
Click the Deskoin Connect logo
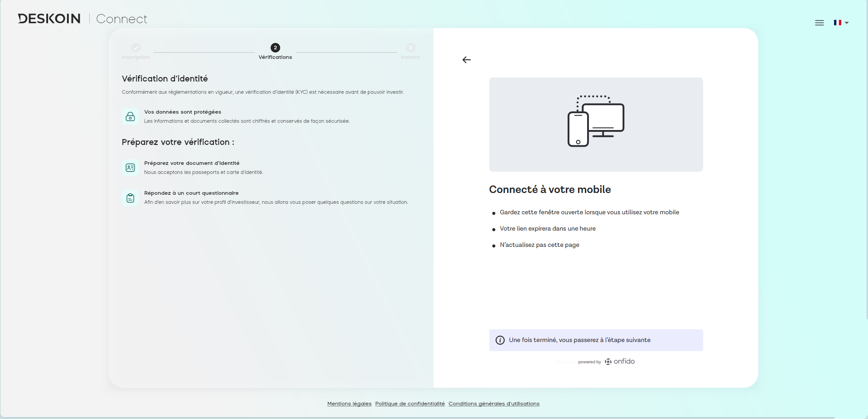(x=48, y=18)
